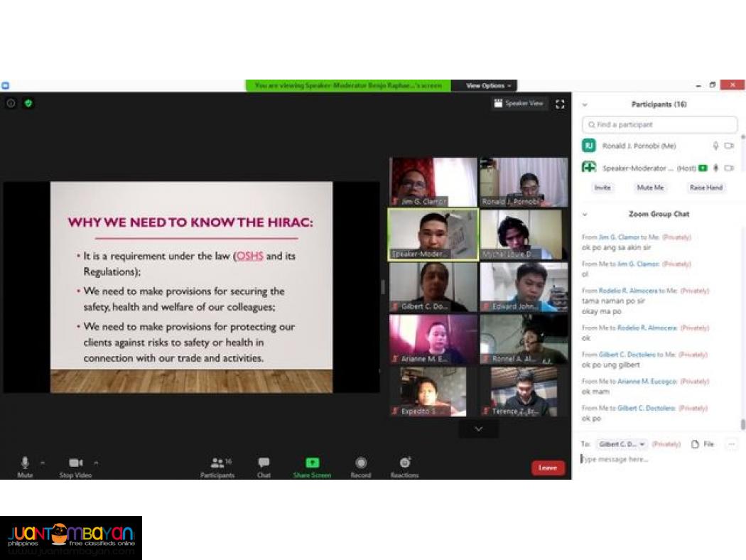Open the Participants panel icon
The width and height of the screenshot is (746, 560).
click(x=217, y=462)
